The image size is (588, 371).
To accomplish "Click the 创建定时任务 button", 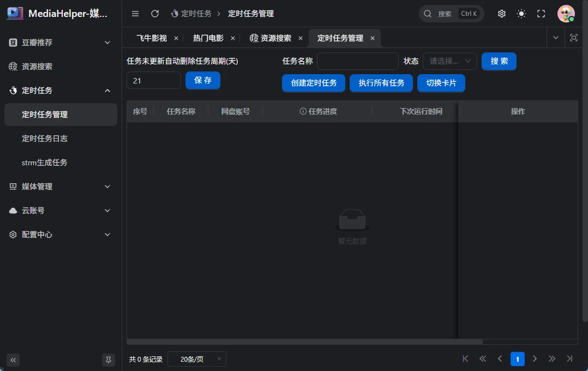I will click(x=314, y=83).
